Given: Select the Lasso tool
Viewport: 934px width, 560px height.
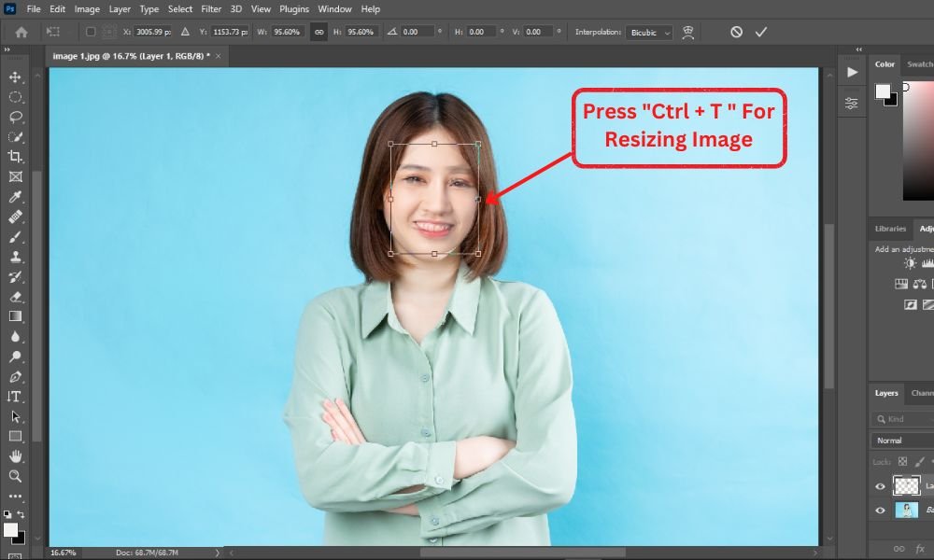Looking at the screenshot, I should pos(16,117).
